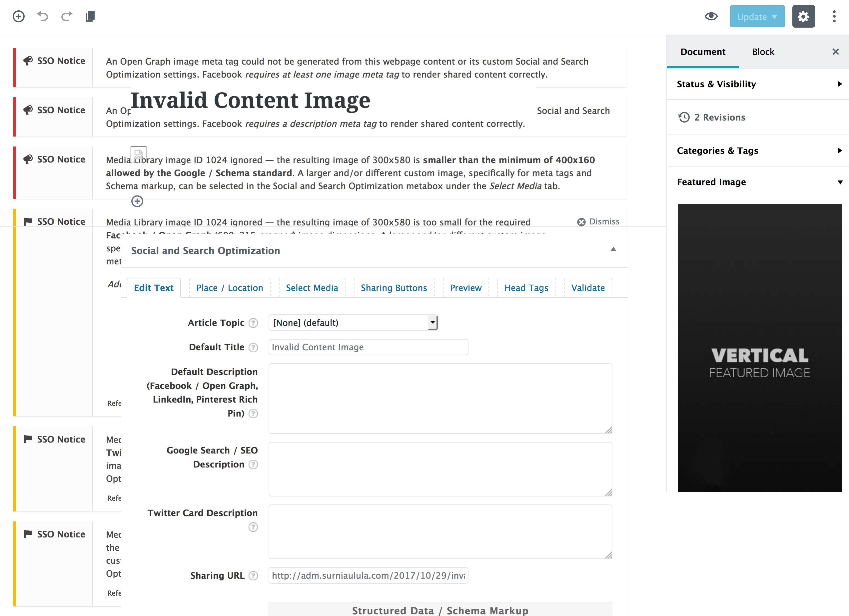Open the Place / Location tab
This screenshot has height=616, width=849.
pyautogui.click(x=230, y=288)
